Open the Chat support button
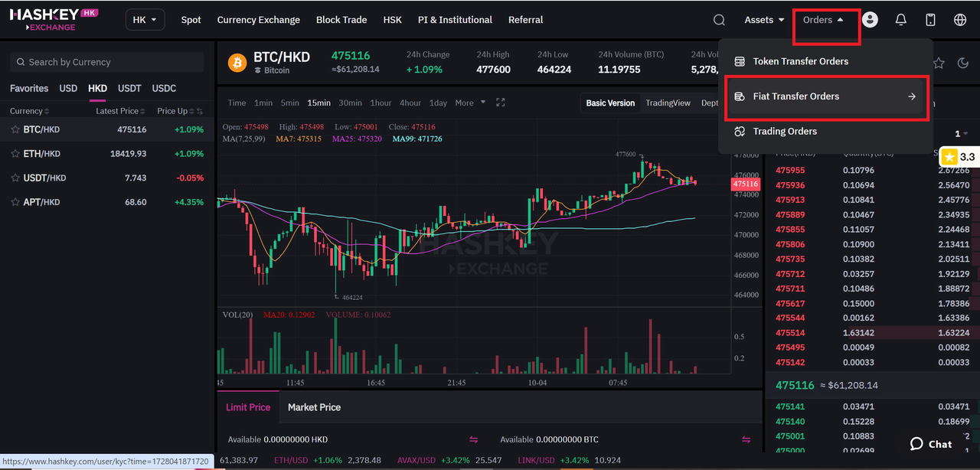 [x=931, y=444]
